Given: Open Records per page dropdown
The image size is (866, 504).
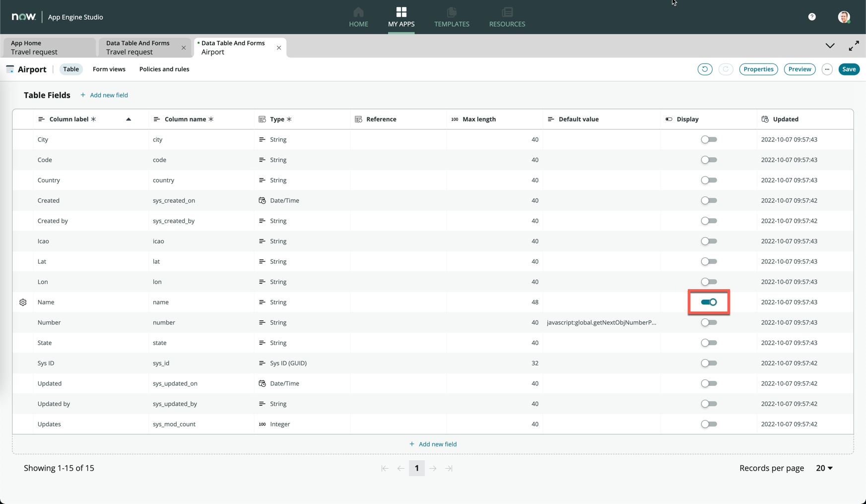Looking at the screenshot, I should point(824,468).
